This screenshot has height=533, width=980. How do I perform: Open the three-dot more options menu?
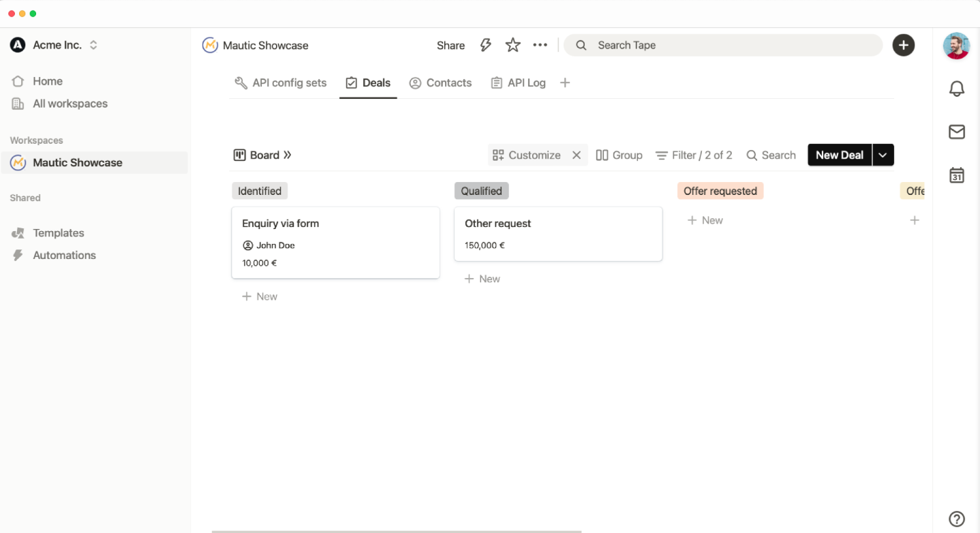[540, 45]
